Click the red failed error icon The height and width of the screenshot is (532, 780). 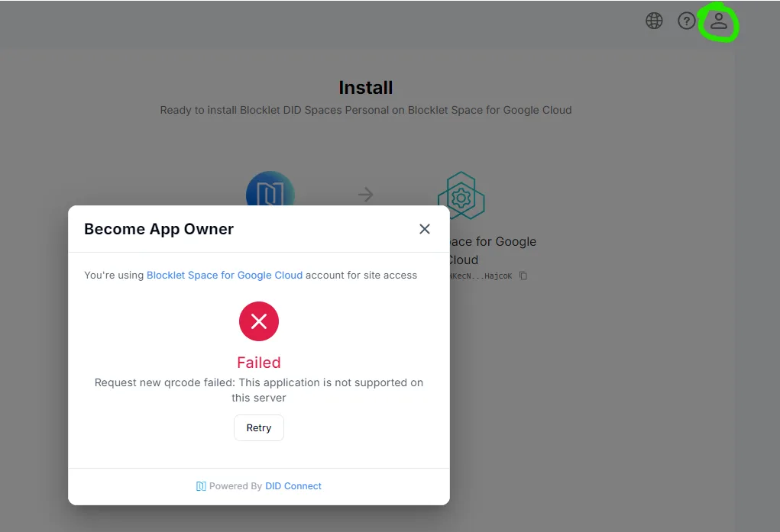coord(259,321)
